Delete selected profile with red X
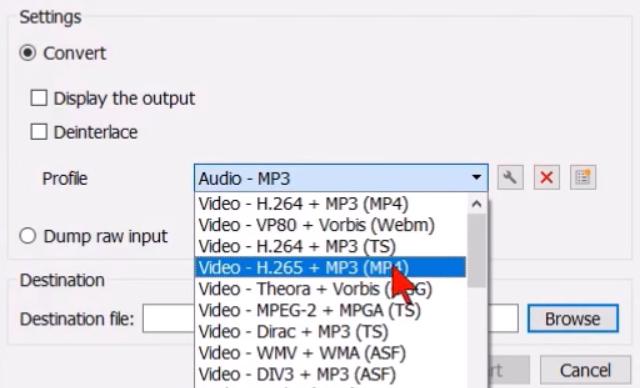Image resolution: width=640 pixels, height=388 pixels. pyautogui.click(x=547, y=177)
